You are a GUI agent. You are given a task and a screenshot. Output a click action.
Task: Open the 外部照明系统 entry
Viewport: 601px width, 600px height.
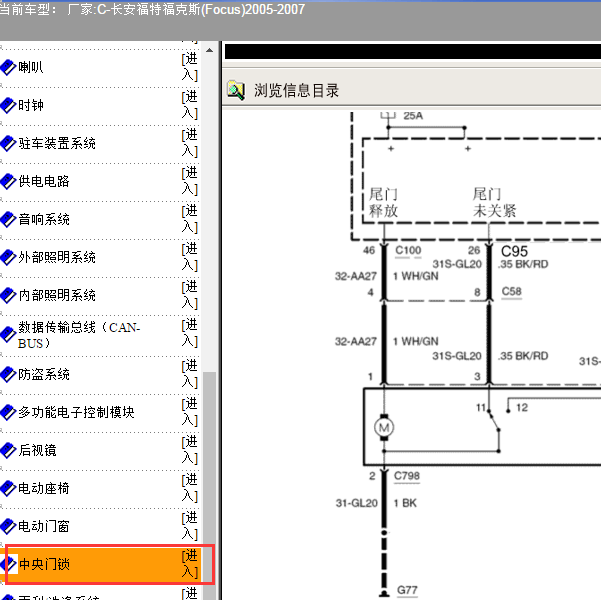coord(57,257)
